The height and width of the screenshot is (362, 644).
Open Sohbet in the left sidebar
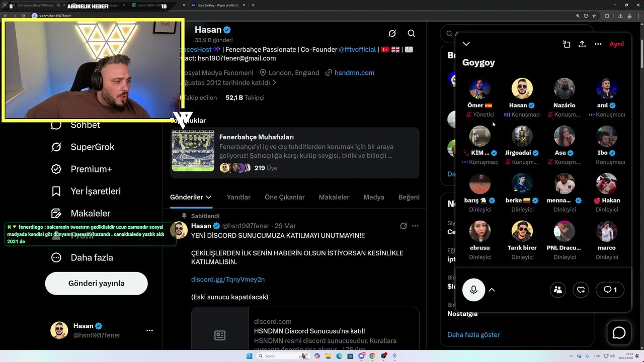click(75, 125)
